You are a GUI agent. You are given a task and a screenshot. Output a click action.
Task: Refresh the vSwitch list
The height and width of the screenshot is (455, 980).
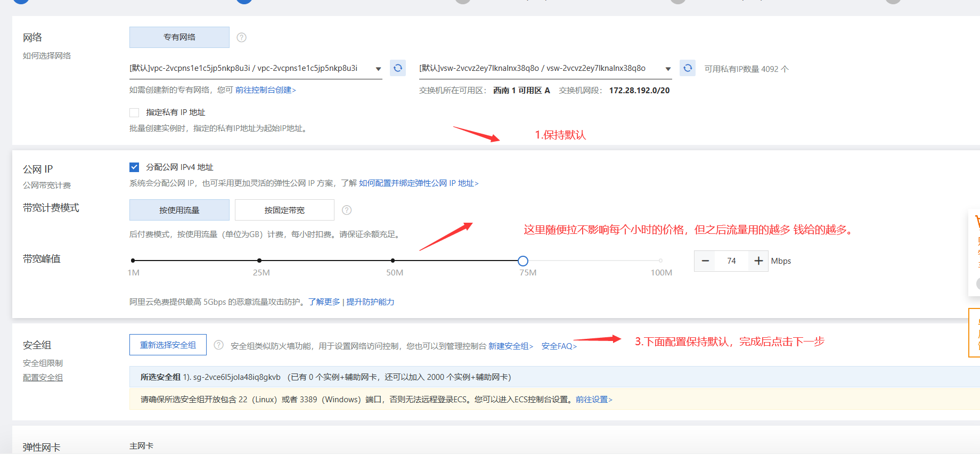click(688, 68)
